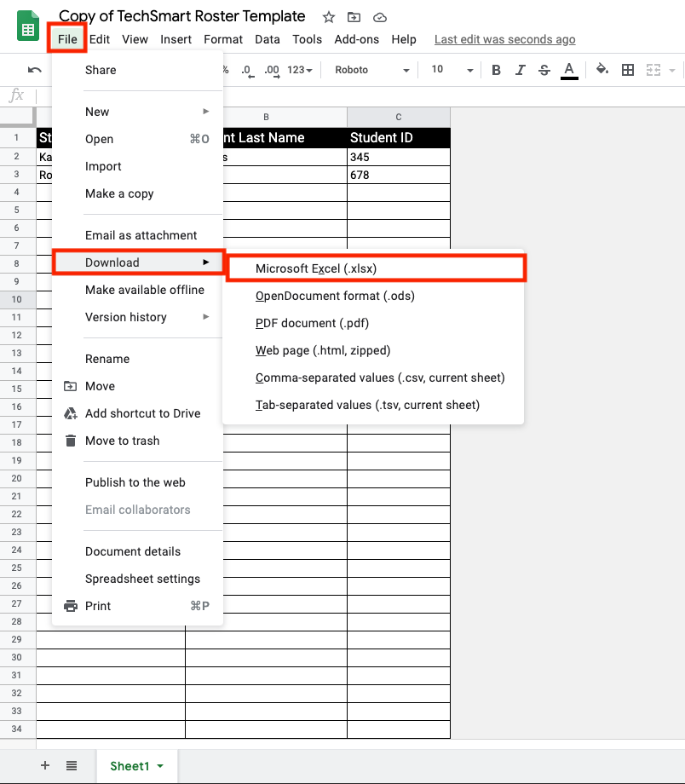
Task: Star this spreadsheet
Action: pos(329,18)
